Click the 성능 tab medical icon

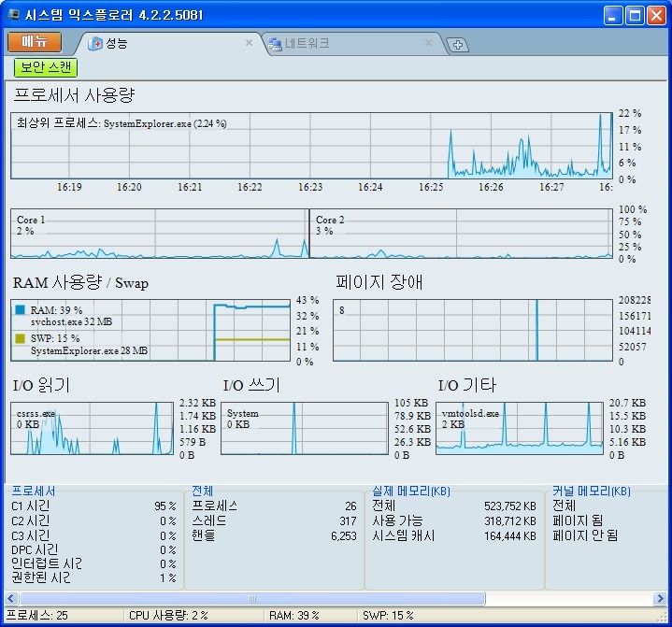click(95, 44)
